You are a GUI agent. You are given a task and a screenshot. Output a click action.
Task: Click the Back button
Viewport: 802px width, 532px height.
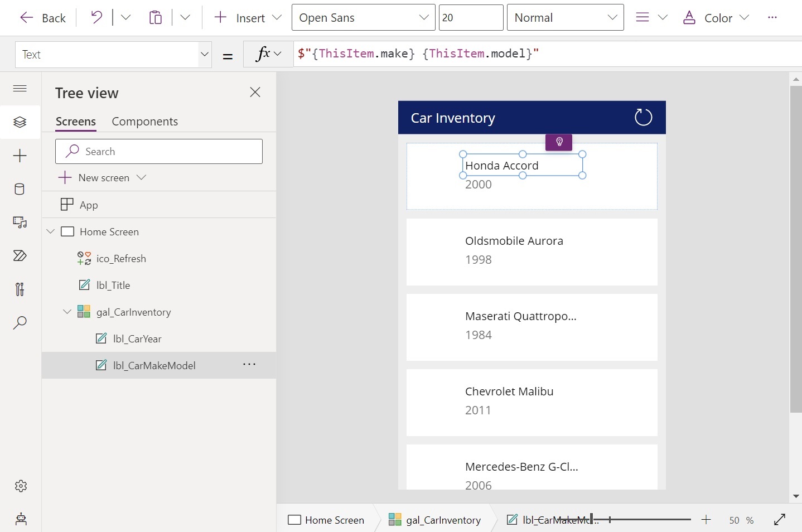point(43,18)
